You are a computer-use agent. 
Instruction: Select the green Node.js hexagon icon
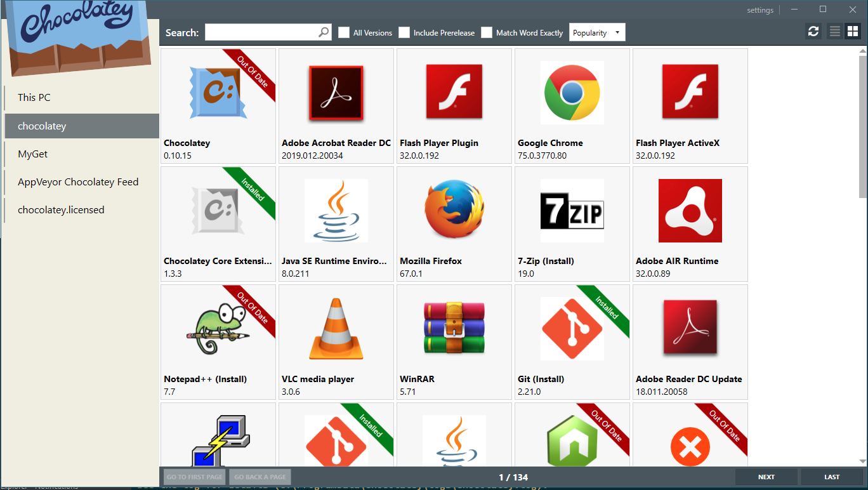point(572,442)
